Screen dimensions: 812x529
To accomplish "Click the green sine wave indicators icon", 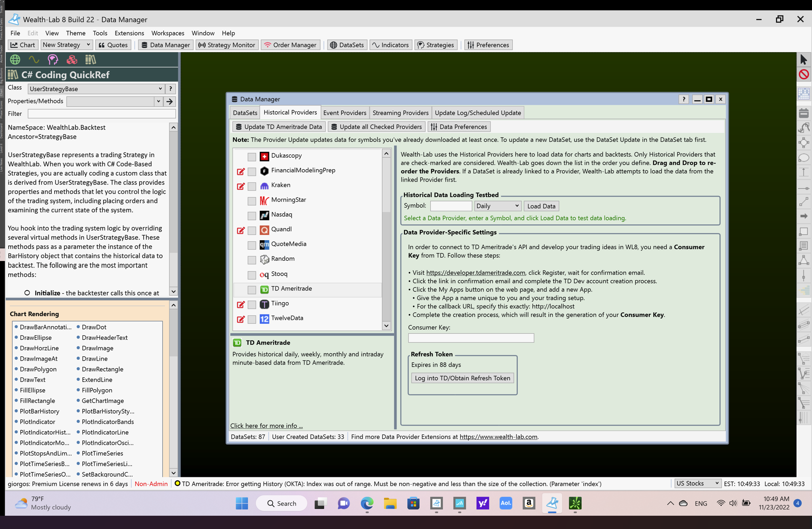I will (34, 59).
